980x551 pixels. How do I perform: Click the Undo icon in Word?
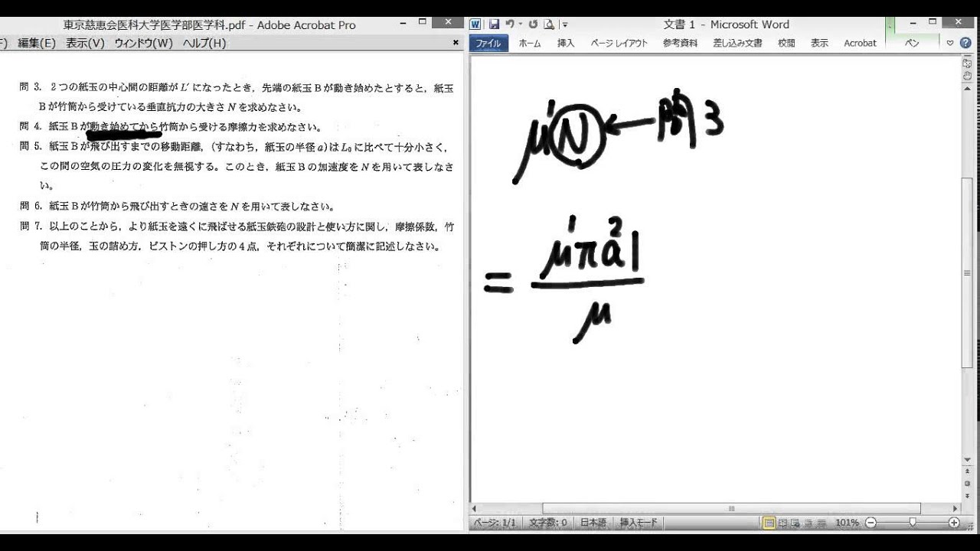point(509,24)
